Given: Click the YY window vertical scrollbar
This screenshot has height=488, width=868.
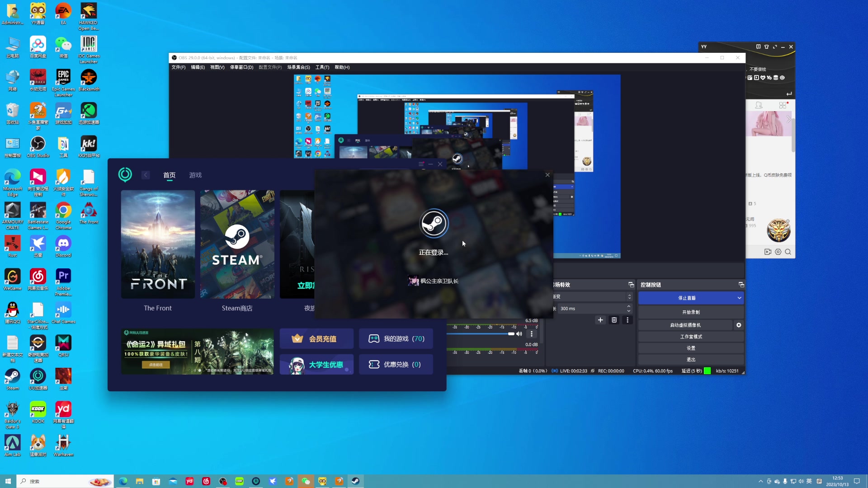Looking at the screenshot, I should [x=793, y=135].
